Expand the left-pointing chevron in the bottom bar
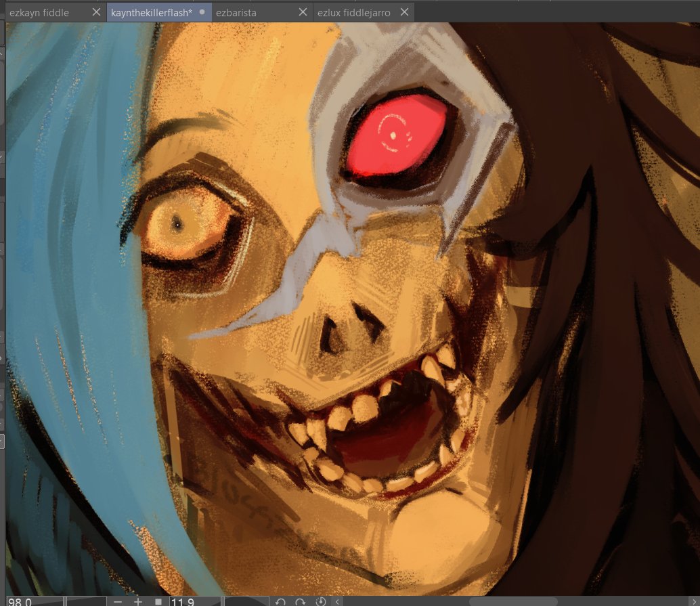The image size is (700, 606). coord(338,602)
